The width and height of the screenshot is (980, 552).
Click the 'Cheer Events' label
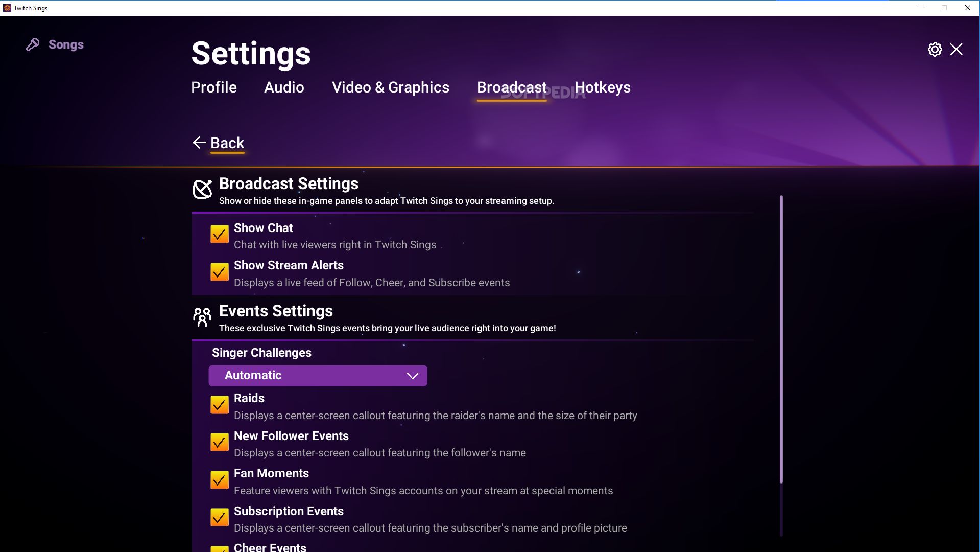point(270,547)
